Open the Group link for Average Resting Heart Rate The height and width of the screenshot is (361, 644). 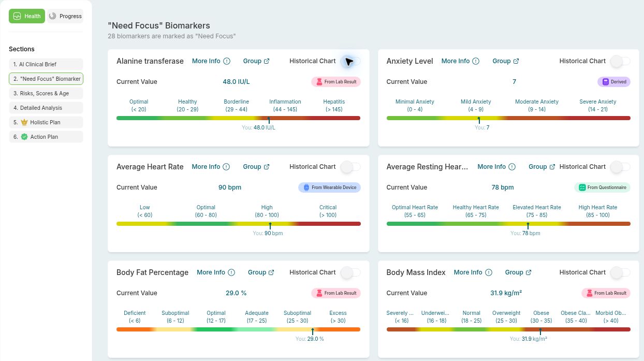click(x=542, y=167)
